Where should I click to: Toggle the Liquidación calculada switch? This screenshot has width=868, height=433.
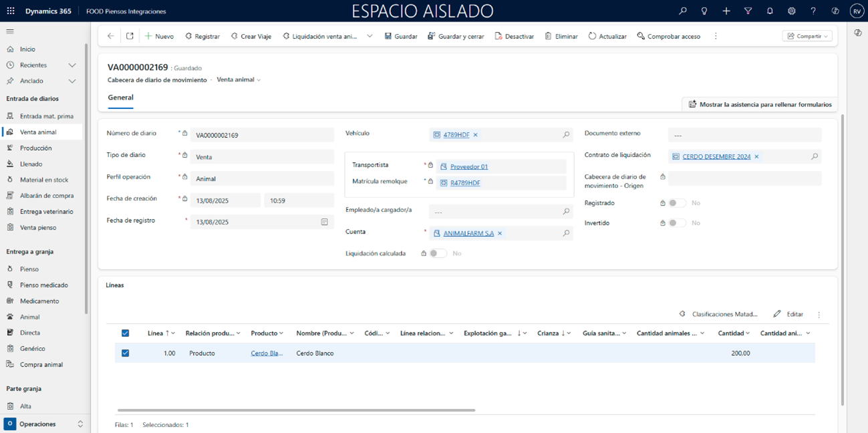(438, 254)
